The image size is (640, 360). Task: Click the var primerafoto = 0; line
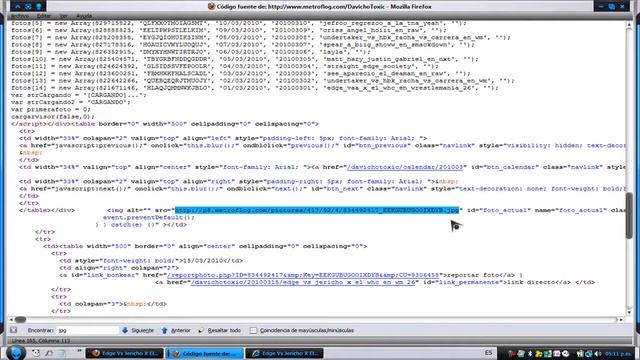pos(51,109)
